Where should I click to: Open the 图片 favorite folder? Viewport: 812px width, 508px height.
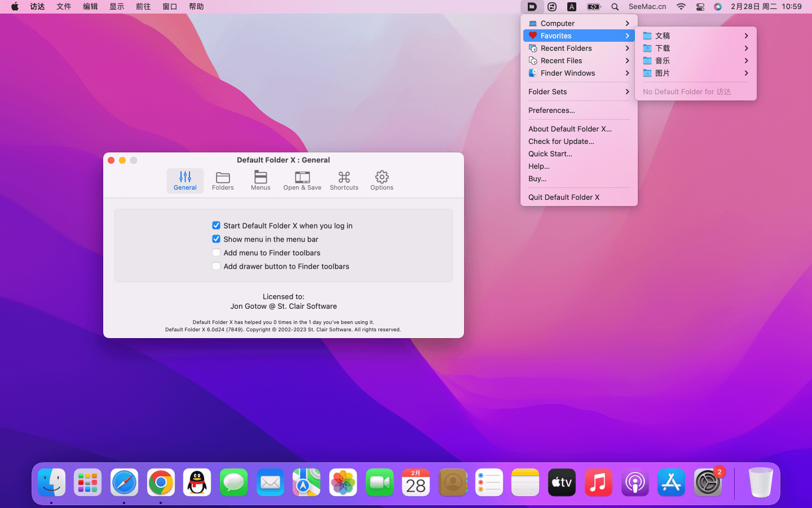pyautogui.click(x=696, y=73)
